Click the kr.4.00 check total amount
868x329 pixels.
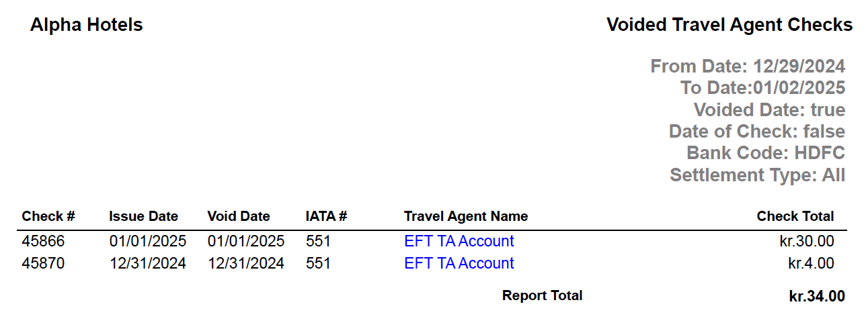[x=811, y=263]
